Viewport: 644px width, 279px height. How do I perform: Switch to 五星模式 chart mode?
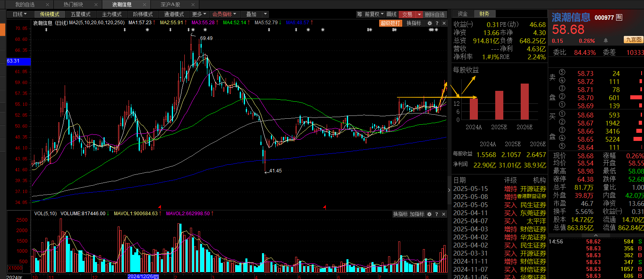coord(80,14)
